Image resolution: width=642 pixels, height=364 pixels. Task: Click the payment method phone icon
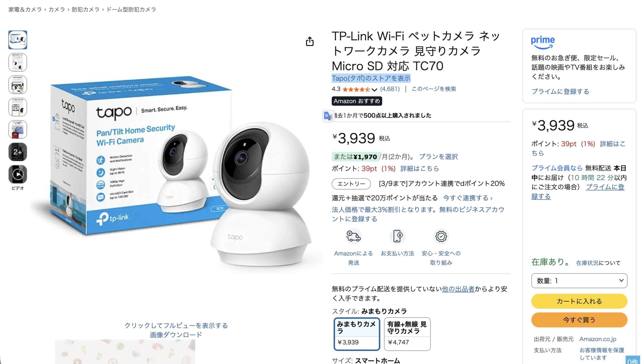[397, 236]
